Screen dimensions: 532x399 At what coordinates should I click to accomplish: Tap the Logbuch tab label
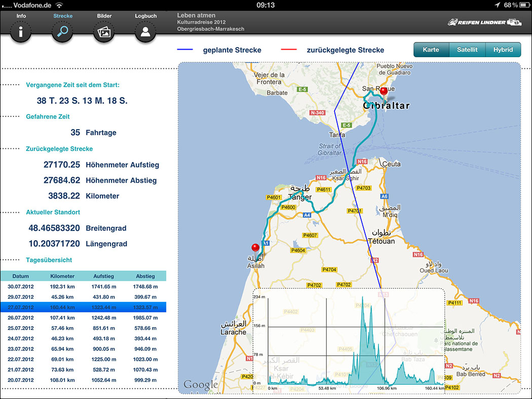click(x=146, y=16)
